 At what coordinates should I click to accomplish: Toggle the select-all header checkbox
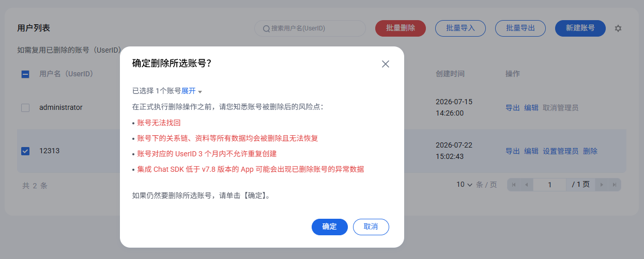pos(25,74)
